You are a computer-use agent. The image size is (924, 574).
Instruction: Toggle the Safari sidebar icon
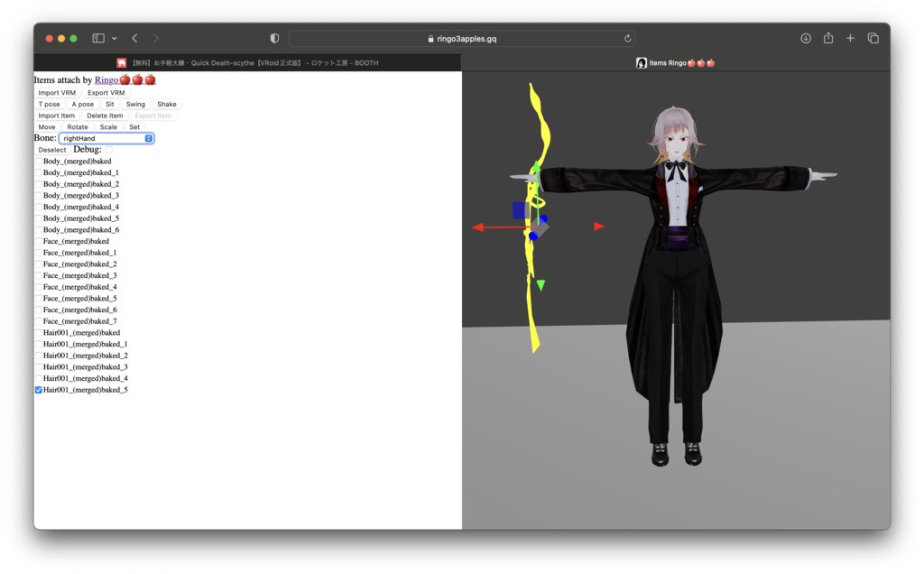[98, 38]
